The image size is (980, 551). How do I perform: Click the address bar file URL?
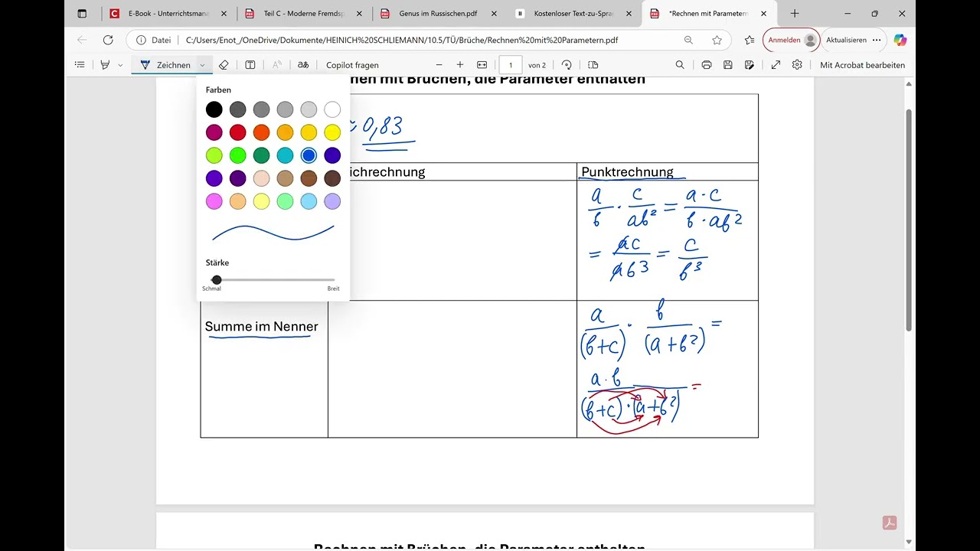pyautogui.click(x=402, y=40)
